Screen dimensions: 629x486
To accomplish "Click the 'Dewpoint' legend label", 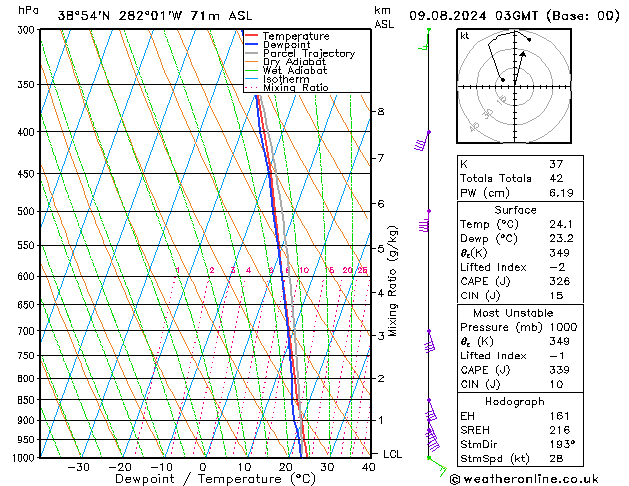I will 286,45.
